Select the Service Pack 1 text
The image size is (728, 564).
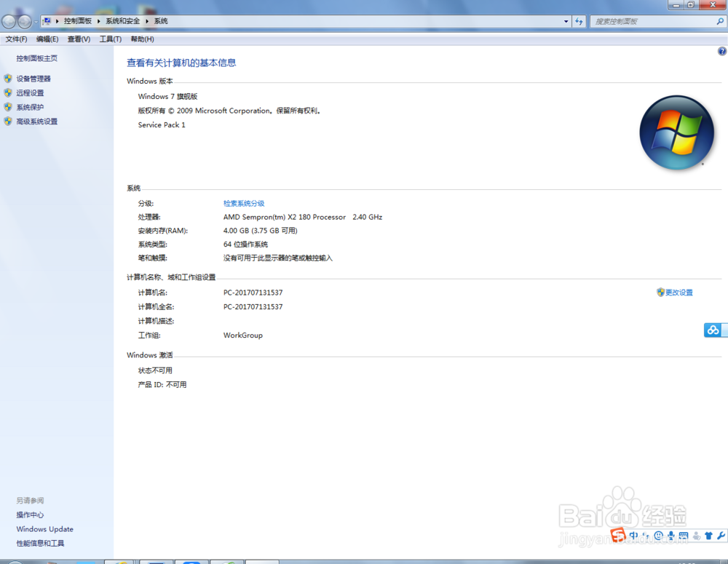point(162,124)
